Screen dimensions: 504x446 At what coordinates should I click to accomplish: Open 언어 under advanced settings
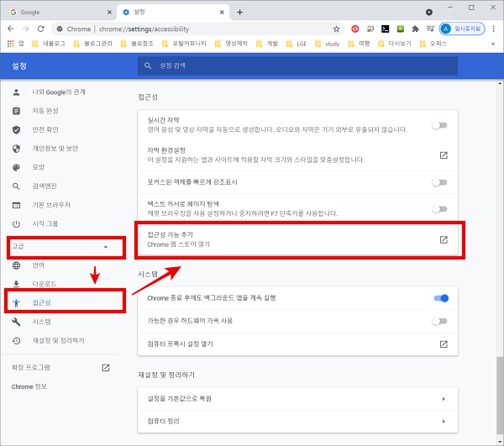pos(39,265)
